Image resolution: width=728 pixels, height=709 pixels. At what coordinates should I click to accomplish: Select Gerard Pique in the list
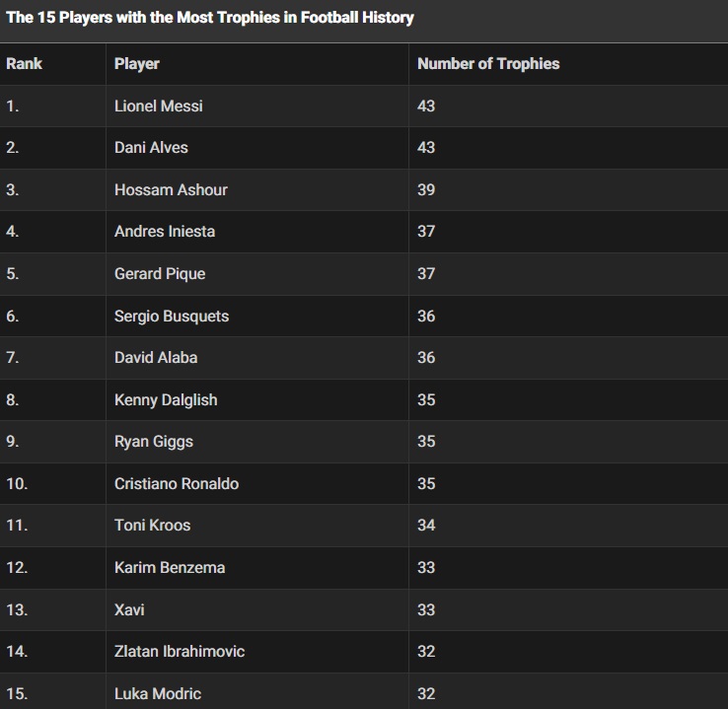(160, 274)
